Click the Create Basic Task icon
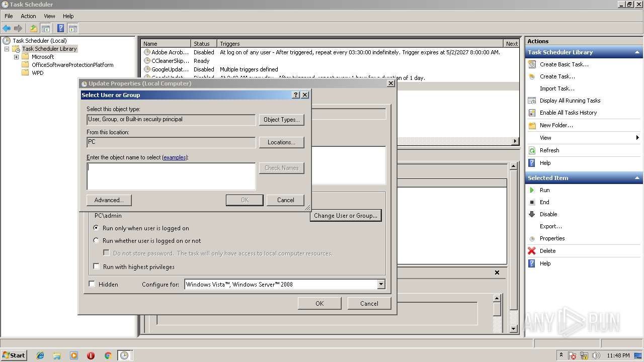 (532, 64)
